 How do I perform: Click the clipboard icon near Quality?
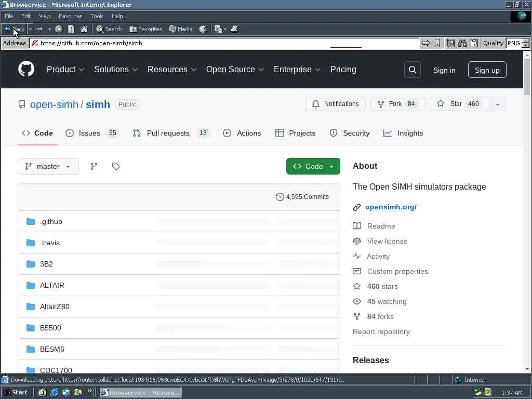474,43
